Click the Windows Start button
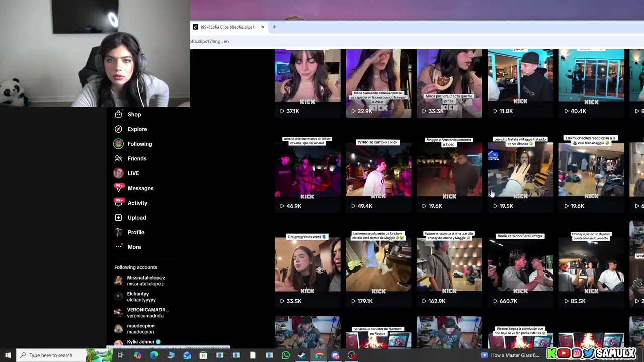The height and width of the screenshot is (362, 644). pos(8,355)
